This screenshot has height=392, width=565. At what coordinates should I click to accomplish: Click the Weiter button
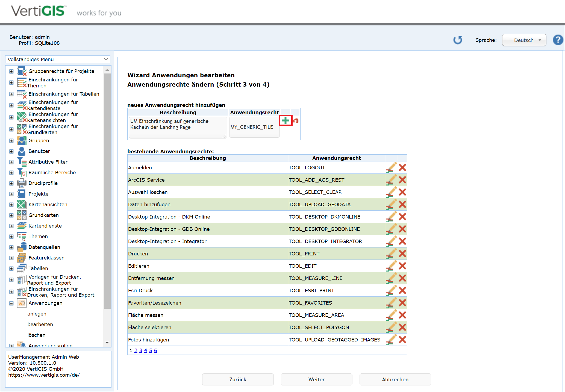316,379
